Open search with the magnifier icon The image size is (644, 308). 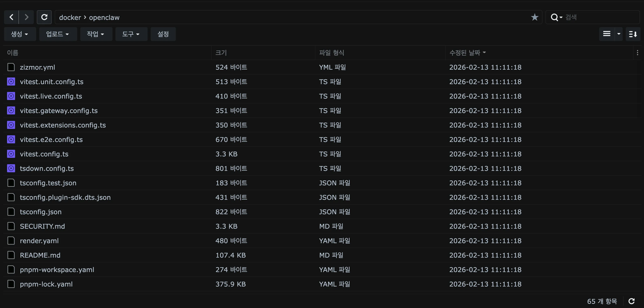(555, 17)
